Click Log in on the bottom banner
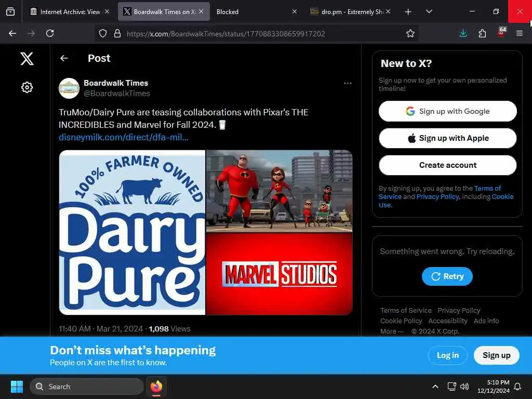The width and height of the screenshot is (532, 399). click(x=447, y=355)
